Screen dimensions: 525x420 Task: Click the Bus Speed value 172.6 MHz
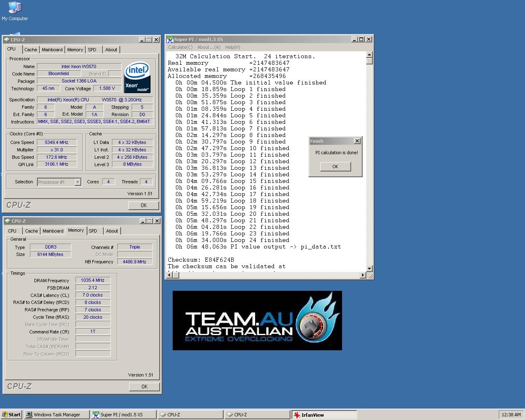tap(57, 157)
